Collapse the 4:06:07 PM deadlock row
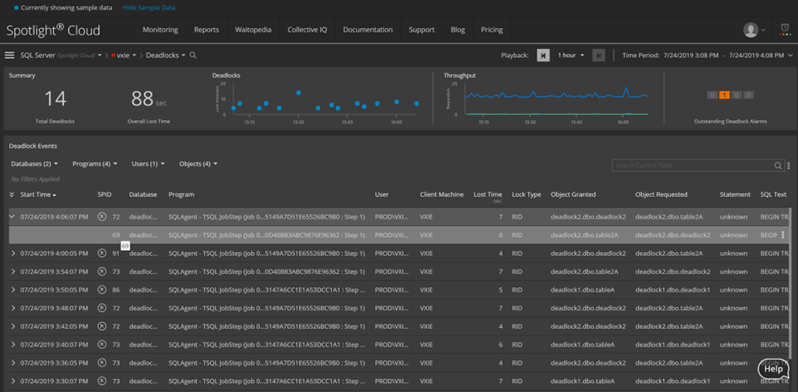 [x=12, y=216]
